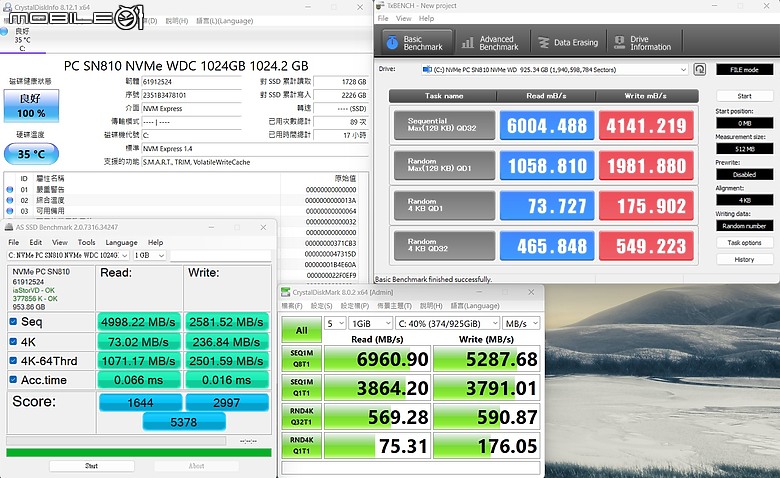The width and height of the screenshot is (780, 478).
Task: Expand AS SSD drive selection dropdown
Action: click(124, 255)
